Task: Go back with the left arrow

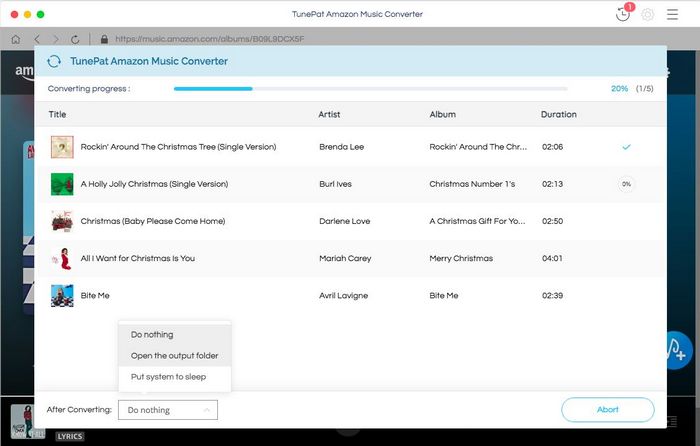Action: click(x=37, y=39)
